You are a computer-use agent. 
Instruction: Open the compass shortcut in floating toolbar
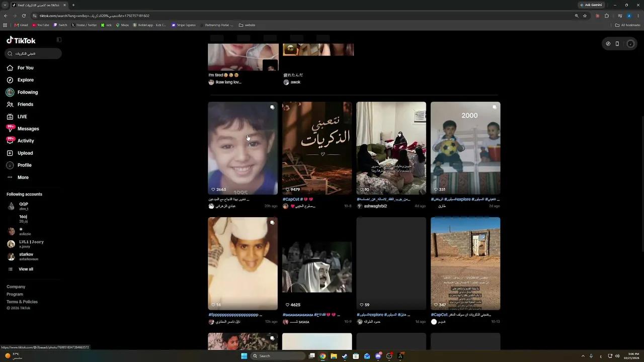point(608,44)
